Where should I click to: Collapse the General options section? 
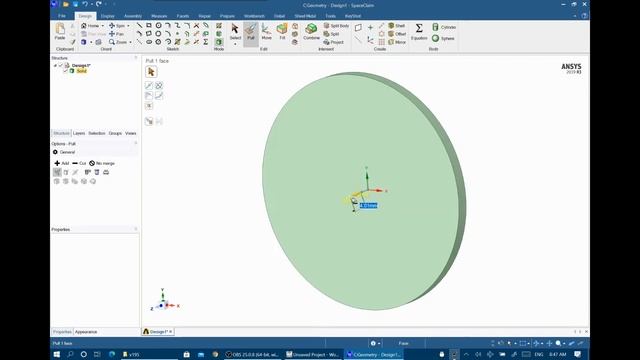tap(55, 152)
